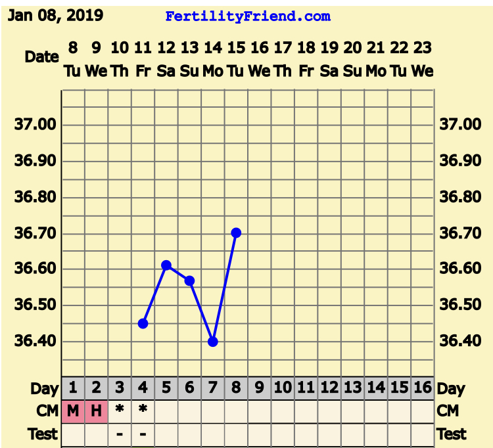Click the date header 23 We
The height and width of the screenshot is (448, 493).
tap(422, 59)
